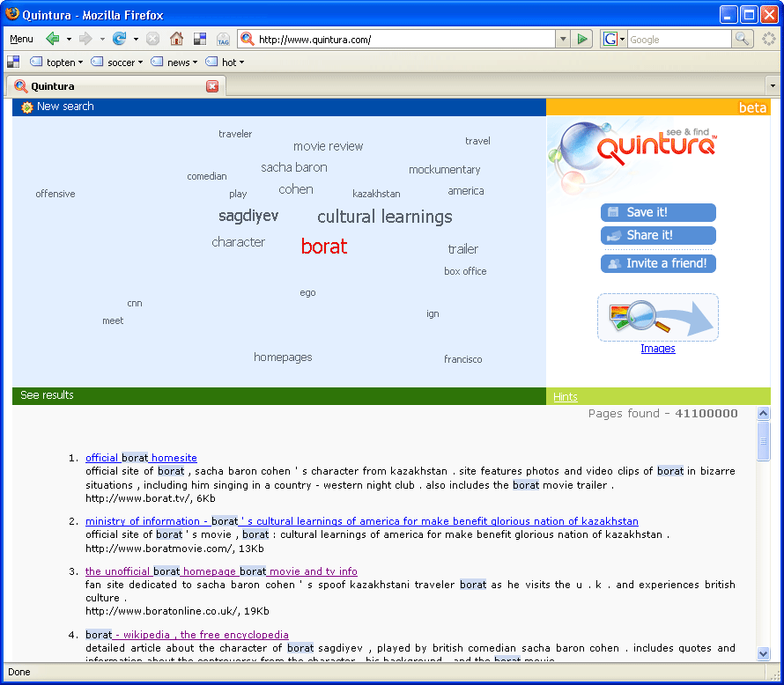Click the cultural learnings cloud word
Viewport: 784px width, 685px height.
pyautogui.click(x=384, y=217)
